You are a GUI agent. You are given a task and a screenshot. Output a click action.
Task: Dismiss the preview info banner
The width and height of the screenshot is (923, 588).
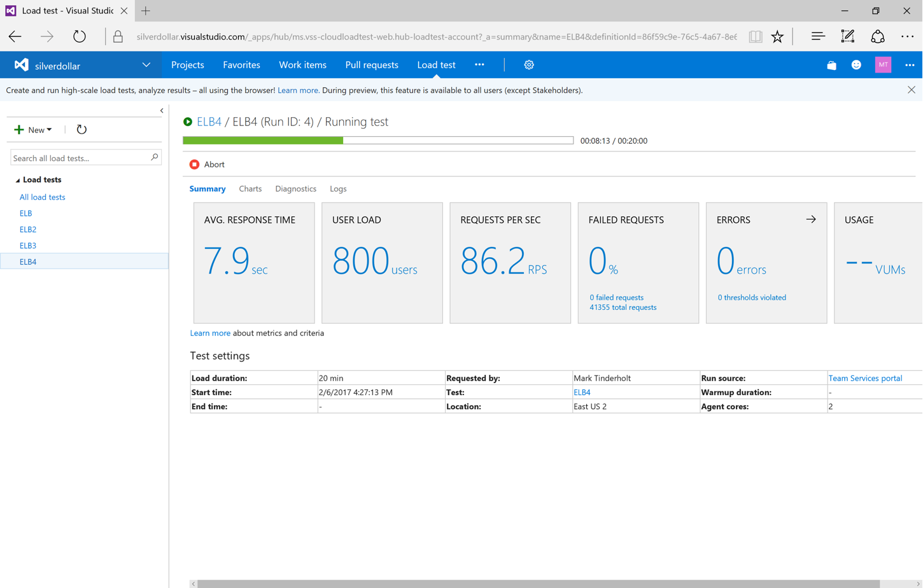click(912, 90)
